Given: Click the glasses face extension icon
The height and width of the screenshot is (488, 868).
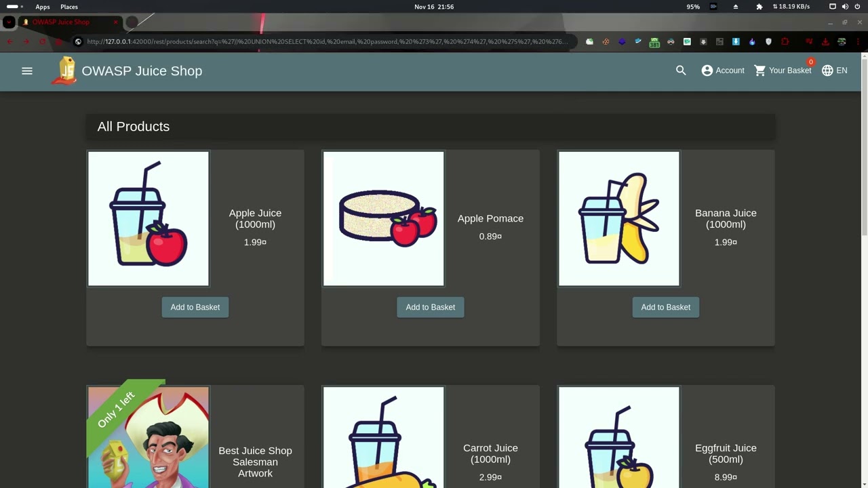Looking at the screenshot, I should [671, 42].
